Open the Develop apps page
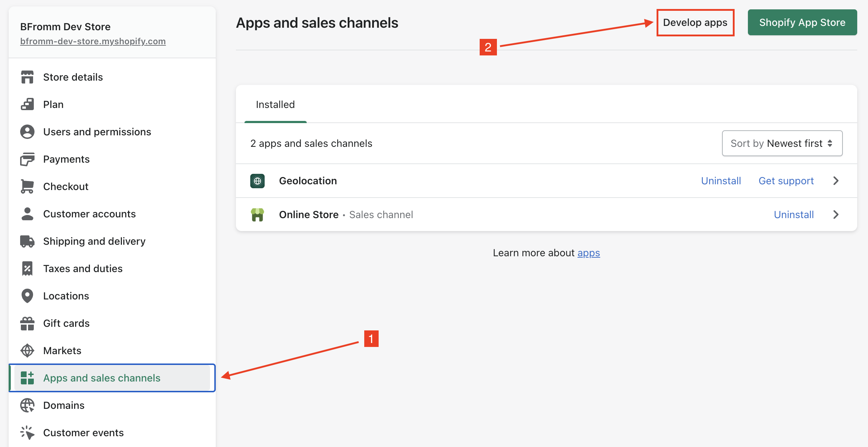This screenshot has width=868, height=447. point(695,22)
